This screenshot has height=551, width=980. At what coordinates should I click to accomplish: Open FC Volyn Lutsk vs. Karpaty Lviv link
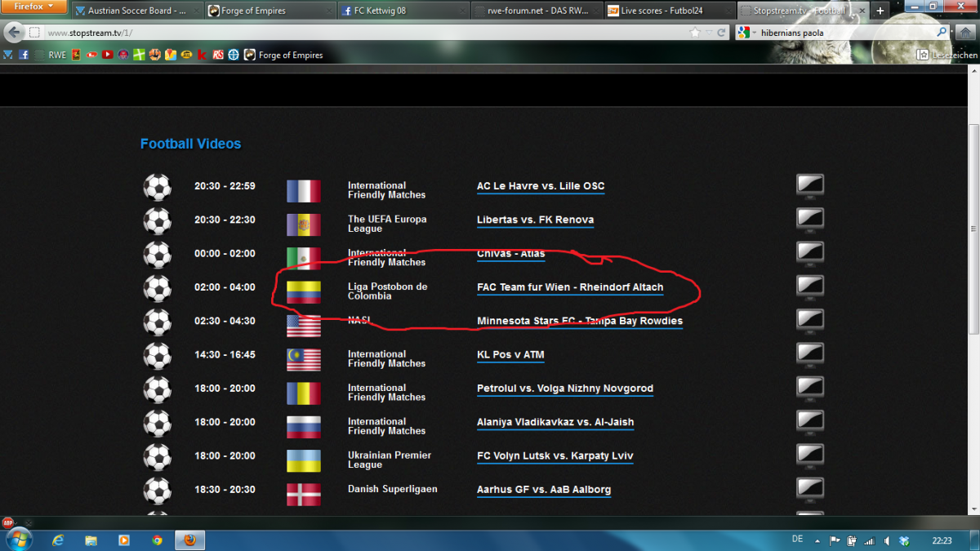coord(555,455)
